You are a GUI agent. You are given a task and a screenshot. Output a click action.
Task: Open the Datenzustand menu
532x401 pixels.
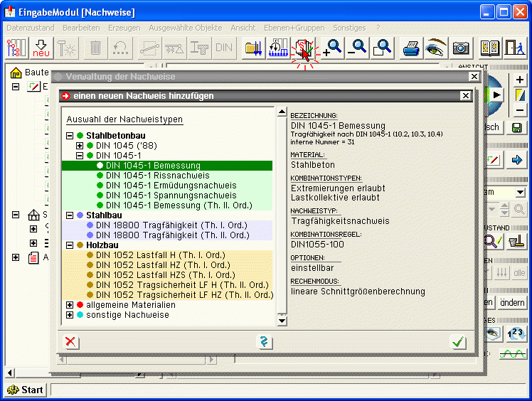(x=30, y=27)
